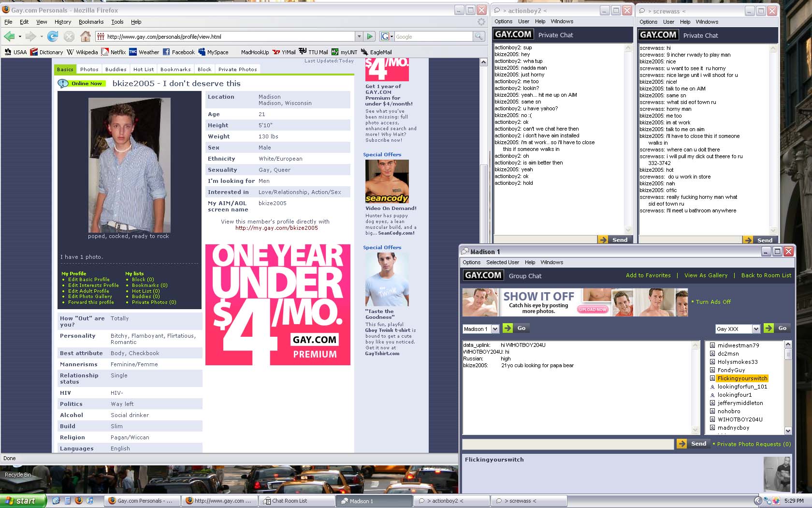Click the my.gay.com/bkize2005 profile link
The image size is (812, 508).
(276, 228)
